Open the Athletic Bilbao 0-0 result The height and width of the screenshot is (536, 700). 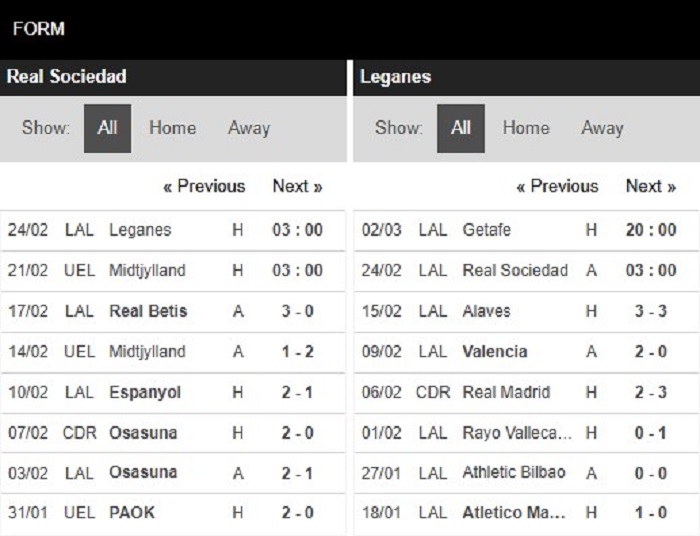[526, 473]
